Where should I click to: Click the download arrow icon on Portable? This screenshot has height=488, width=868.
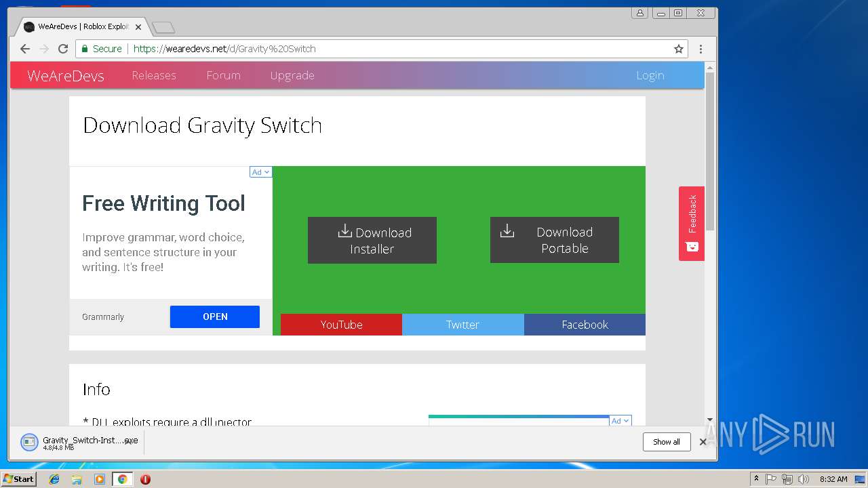(507, 231)
